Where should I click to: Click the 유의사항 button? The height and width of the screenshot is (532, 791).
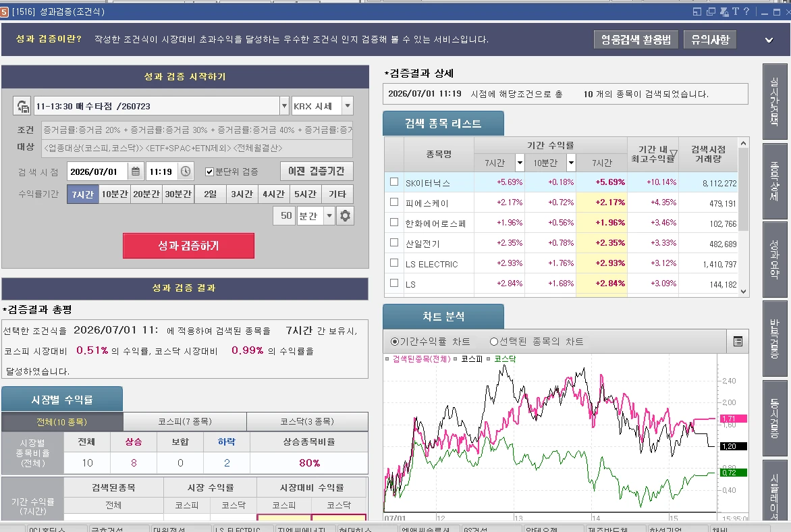tap(710, 40)
